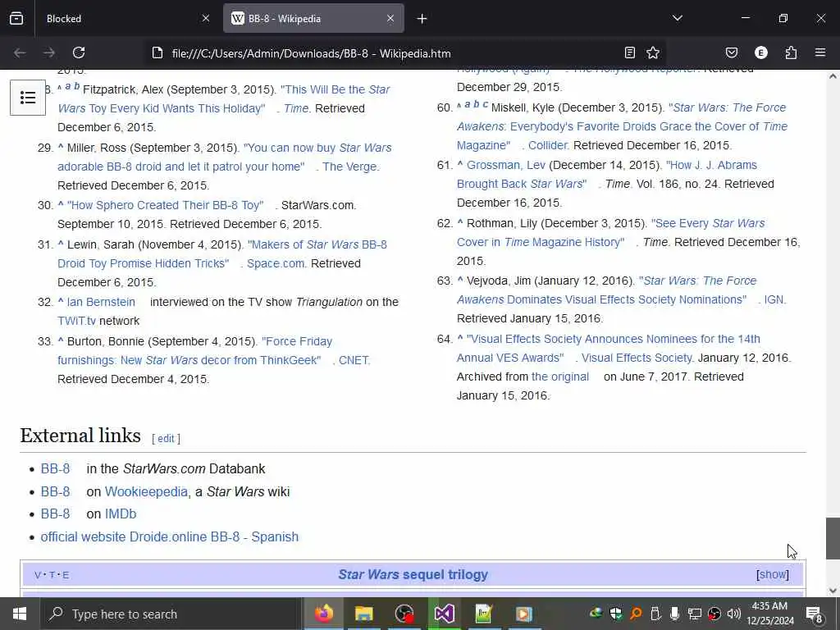View template via V link in navbox
The height and width of the screenshot is (630, 840).
pyautogui.click(x=38, y=575)
